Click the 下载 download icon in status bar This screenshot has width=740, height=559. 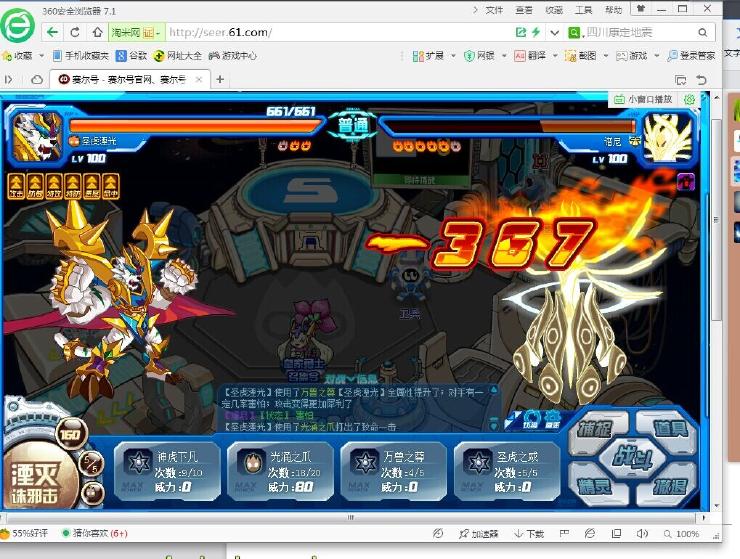pos(529,534)
